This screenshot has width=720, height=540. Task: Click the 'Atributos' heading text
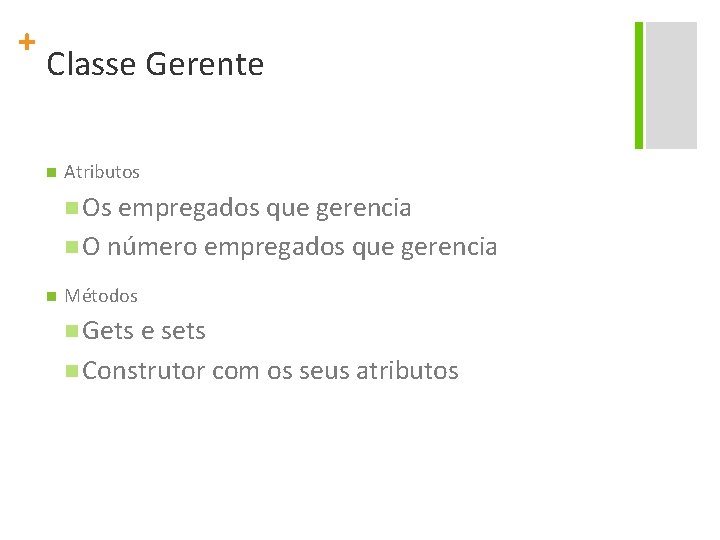pyautogui.click(x=102, y=172)
